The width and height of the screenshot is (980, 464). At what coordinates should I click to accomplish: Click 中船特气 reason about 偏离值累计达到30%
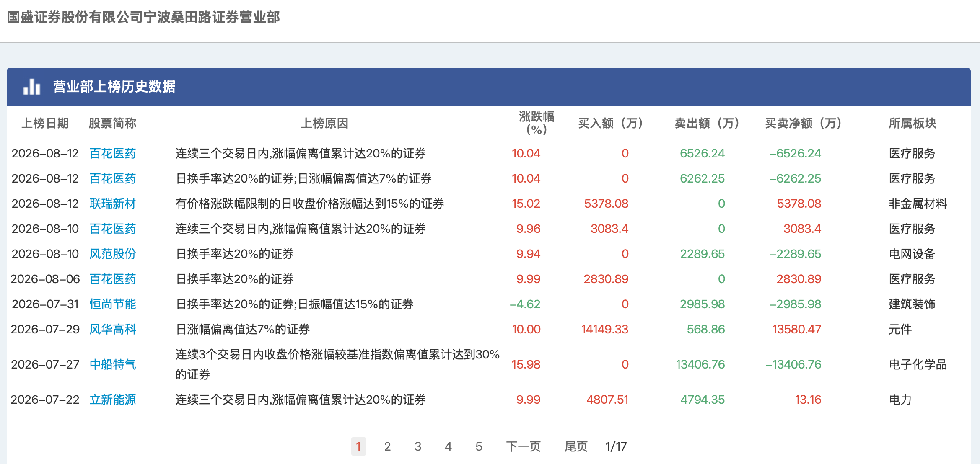pyautogui.click(x=337, y=364)
